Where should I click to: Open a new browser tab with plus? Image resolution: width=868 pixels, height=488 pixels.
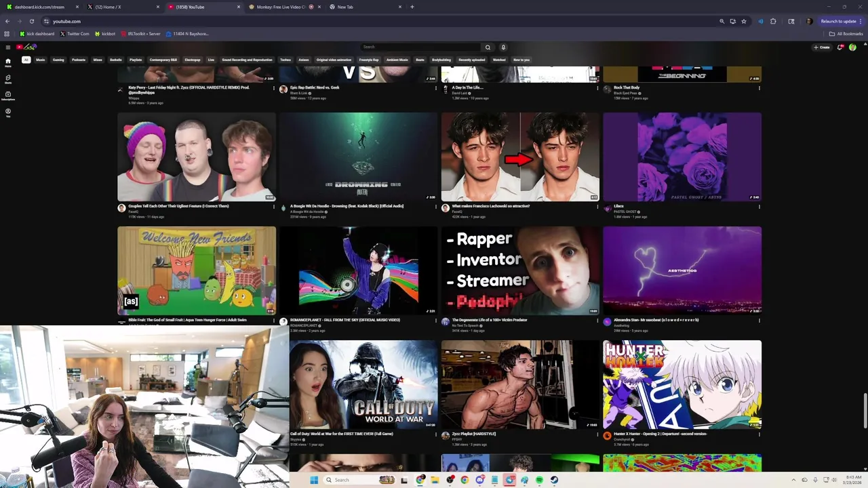point(412,7)
